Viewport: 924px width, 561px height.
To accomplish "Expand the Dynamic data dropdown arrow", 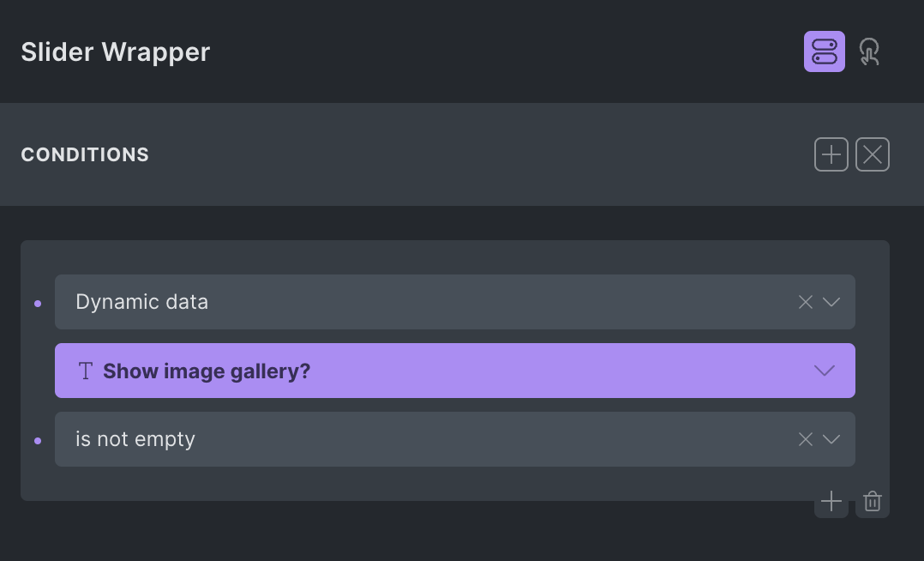I will coord(831,302).
